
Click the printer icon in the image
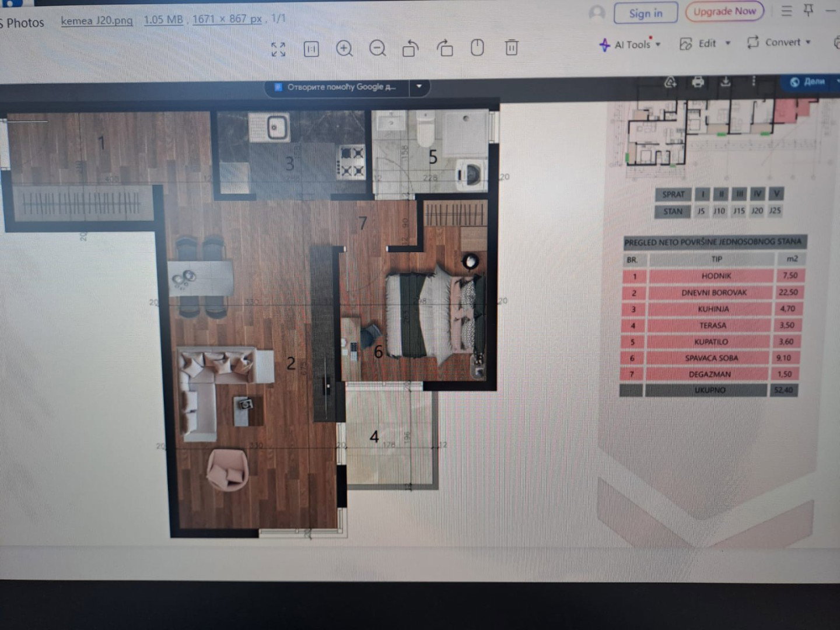tap(698, 82)
